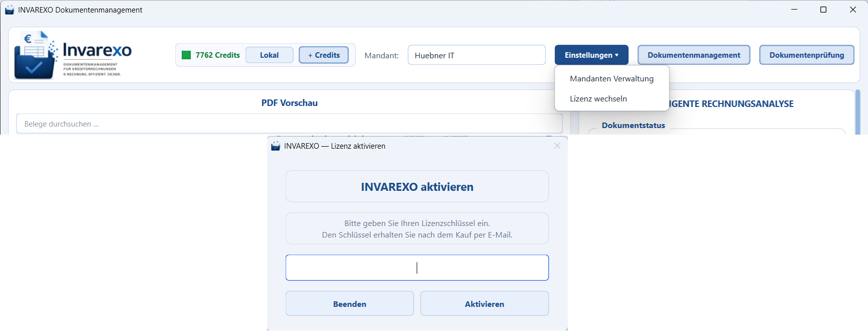Click the green credits status square
Image resolution: width=868 pixels, height=336 pixels.
click(x=186, y=55)
